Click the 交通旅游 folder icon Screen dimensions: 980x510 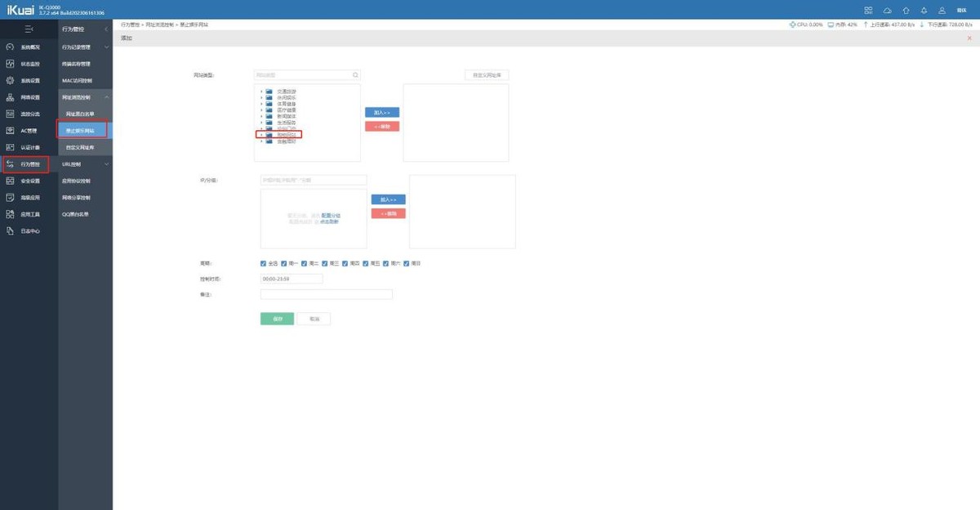(x=269, y=91)
